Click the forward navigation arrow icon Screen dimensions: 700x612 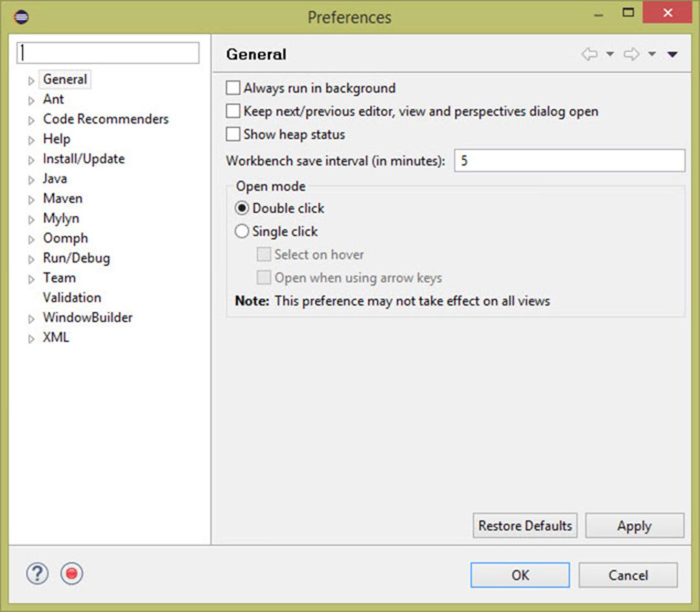631,54
